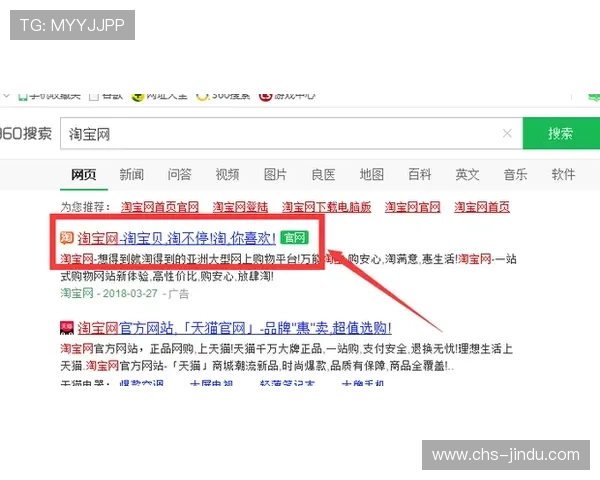Click the date 2018-03-27
The image size is (600, 480).
[x=130, y=293]
